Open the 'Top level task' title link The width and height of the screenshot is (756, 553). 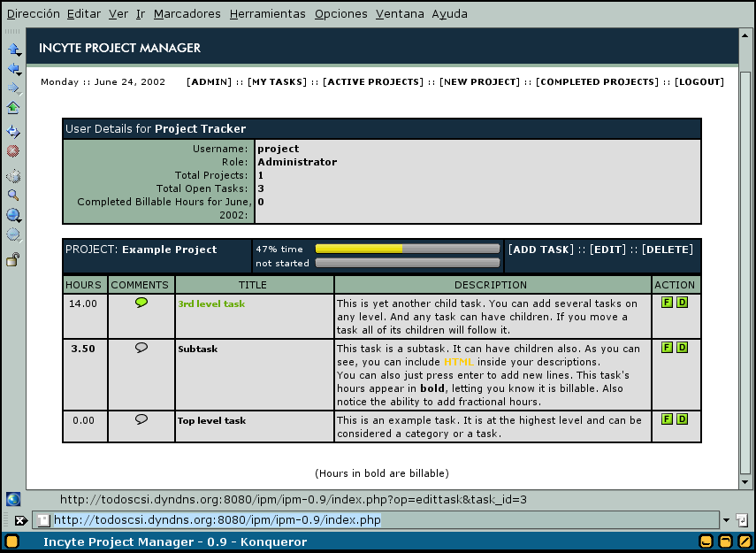[x=211, y=421]
